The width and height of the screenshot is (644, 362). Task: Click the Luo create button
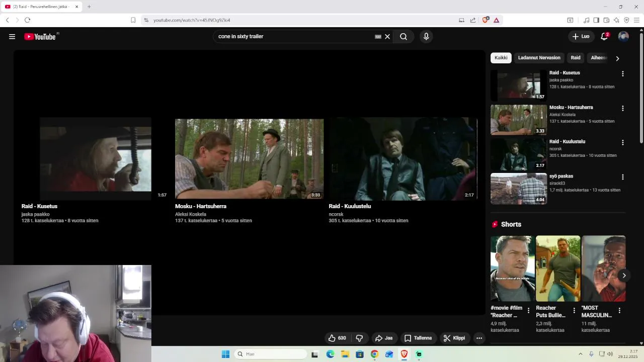(x=581, y=36)
